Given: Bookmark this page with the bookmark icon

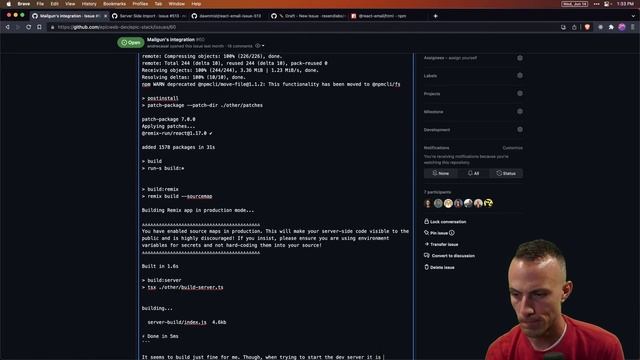Looking at the screenshot, I should [39, 27].
